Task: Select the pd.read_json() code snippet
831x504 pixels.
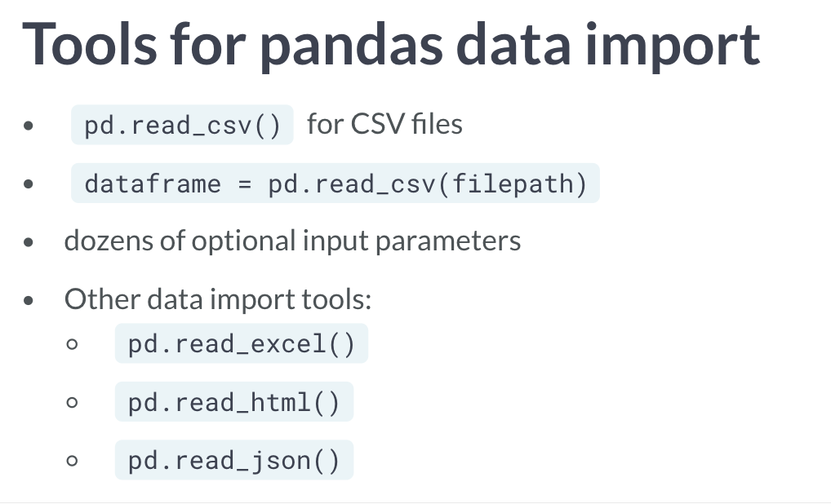Action: click(x=234, y=460)
